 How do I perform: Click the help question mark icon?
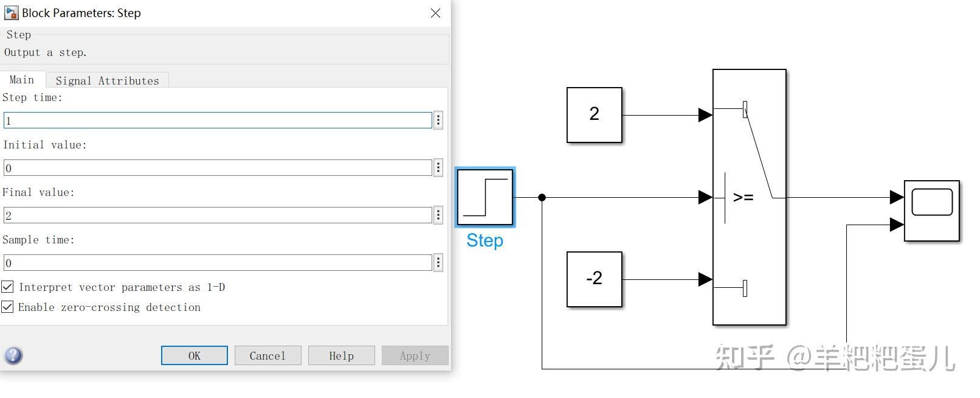13,355
